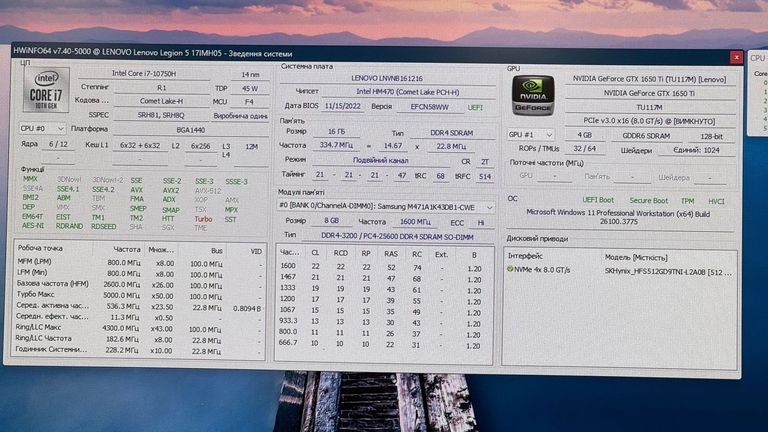This screenshot has height=432, width=768.
Task: Click the 128-bit bus width value
Action: click(712, 136)
